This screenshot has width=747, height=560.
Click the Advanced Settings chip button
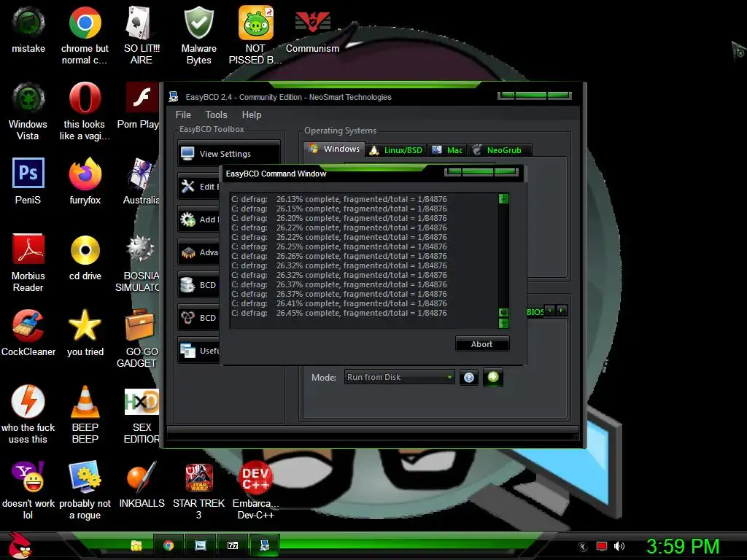(x=199, y=252)
